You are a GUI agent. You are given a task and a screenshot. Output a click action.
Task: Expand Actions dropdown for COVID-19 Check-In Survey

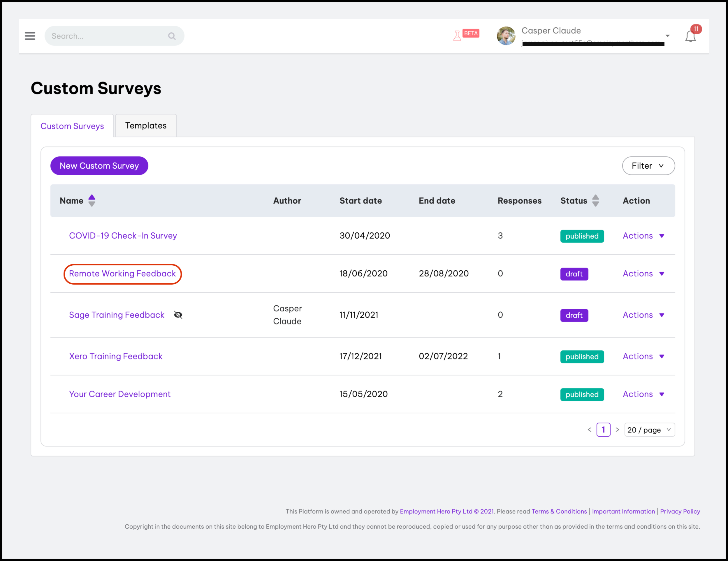point(643,236)
